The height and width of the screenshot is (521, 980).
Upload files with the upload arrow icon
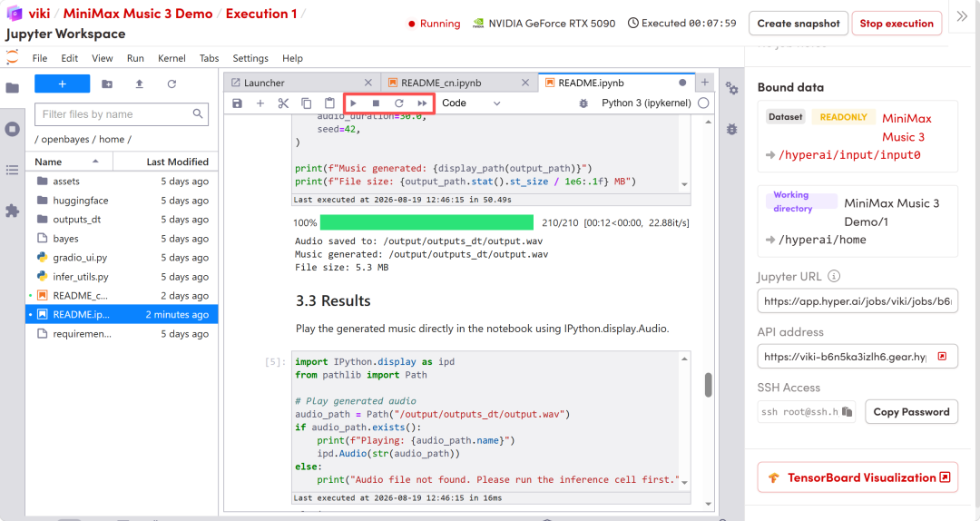tap(140, 84)
